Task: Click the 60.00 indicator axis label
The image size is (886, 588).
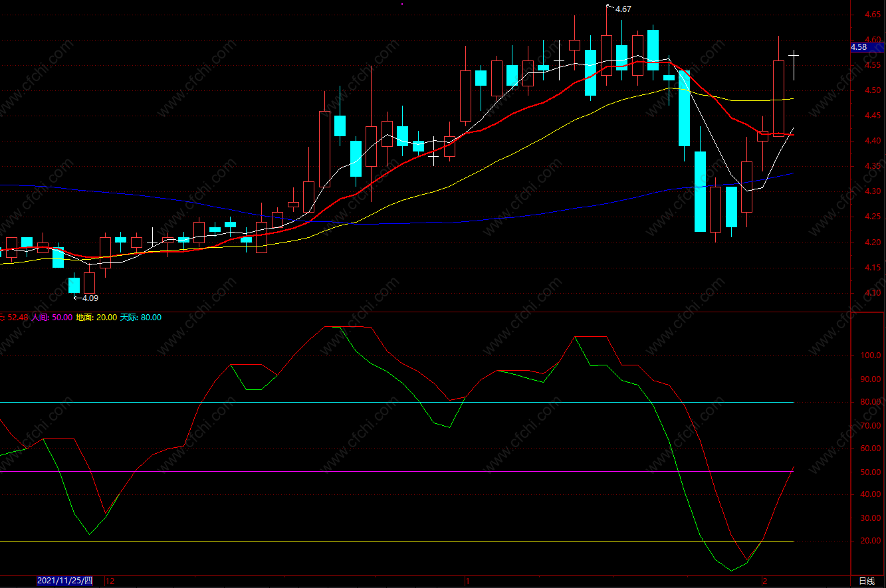Action: pos(871,449)
